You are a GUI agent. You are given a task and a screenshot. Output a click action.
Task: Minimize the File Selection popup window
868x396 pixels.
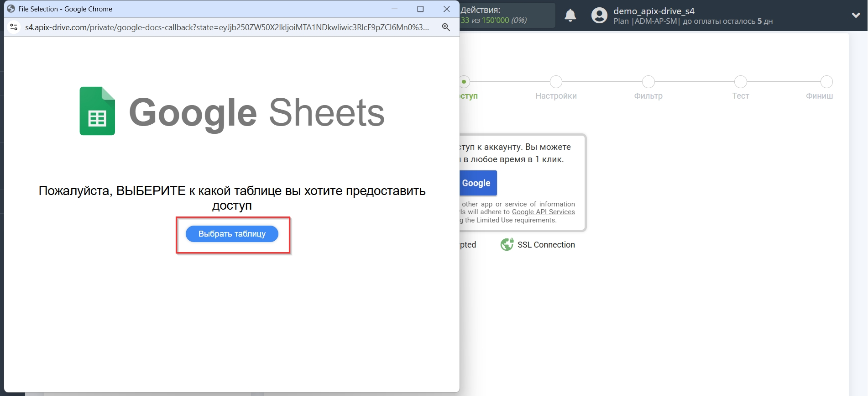coord(394,9)
